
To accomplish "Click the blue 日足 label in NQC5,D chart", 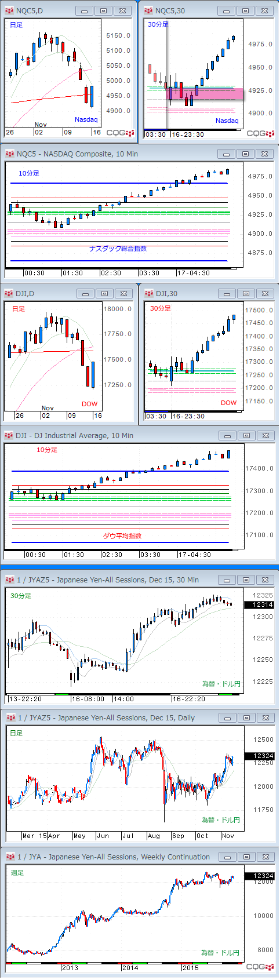I will pos(16,25).
